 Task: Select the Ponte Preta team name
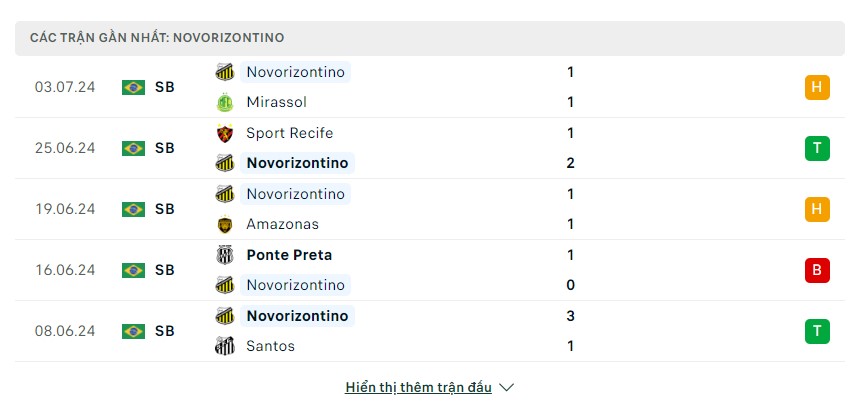pos(289,255)
